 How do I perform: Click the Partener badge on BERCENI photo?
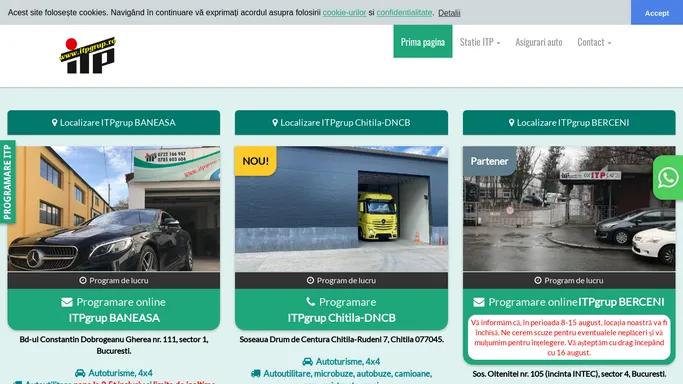pyautogui.click(x=489, y=161)
